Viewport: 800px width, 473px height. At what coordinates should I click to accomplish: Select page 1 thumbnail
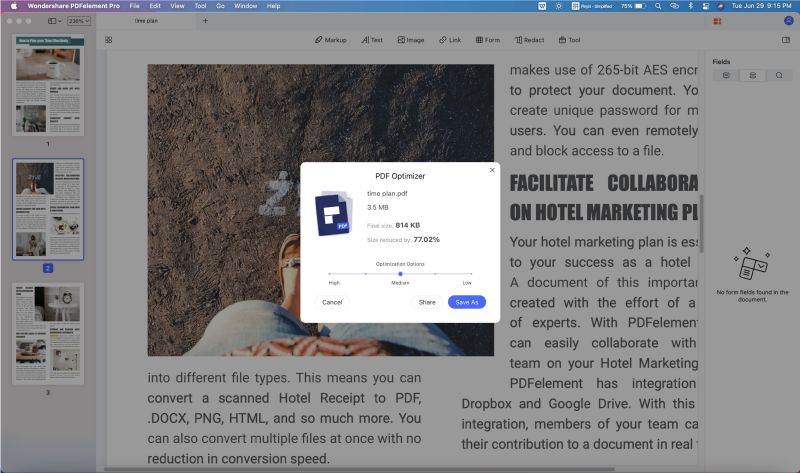click(x=48, y=85)
